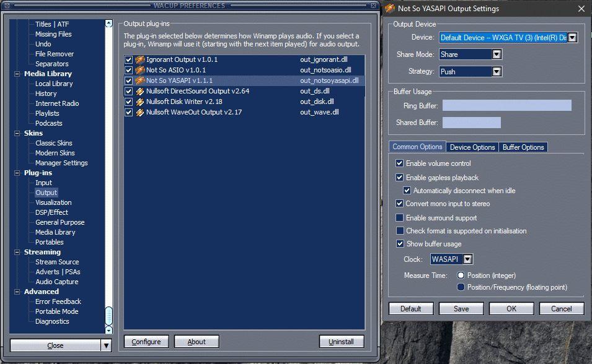This screenshot has height=364, width=592.
Task: Select Position (integer) measure time
Action: 461,275
